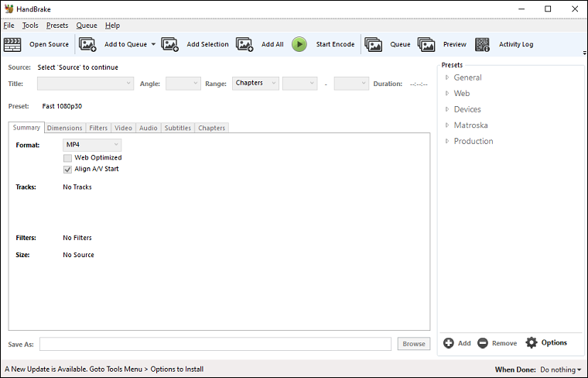
Task: Open the range start chapter dropdown
Action: [x=299, y=84]
